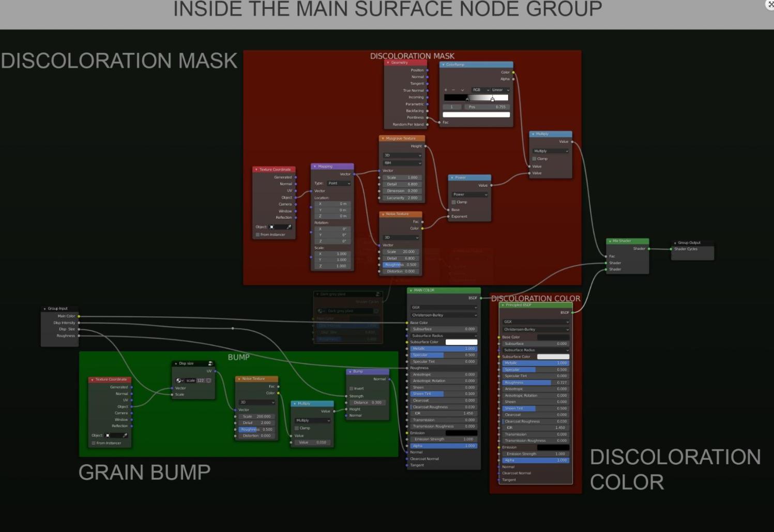The width and height of the screenshot is (774, 532).
Task: Click the ColorRamp remove color stop minus icon
Action: [453, 90]
